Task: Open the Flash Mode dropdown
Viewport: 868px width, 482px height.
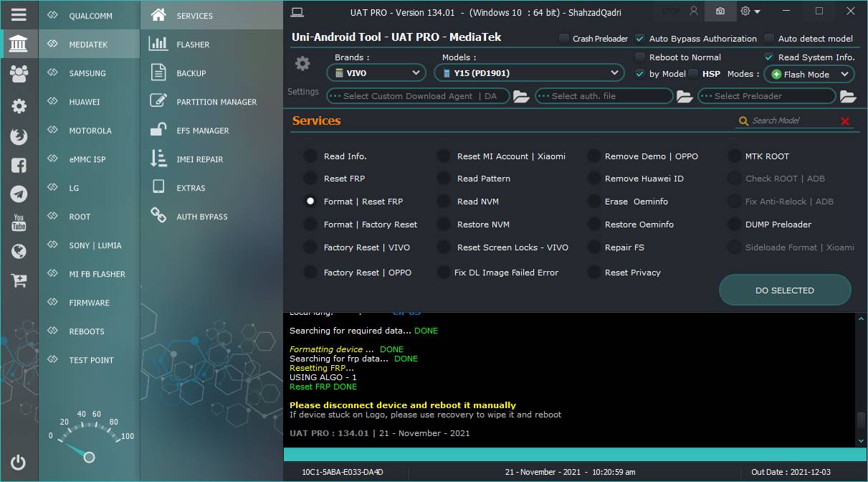Action: (x=809, y=74)
